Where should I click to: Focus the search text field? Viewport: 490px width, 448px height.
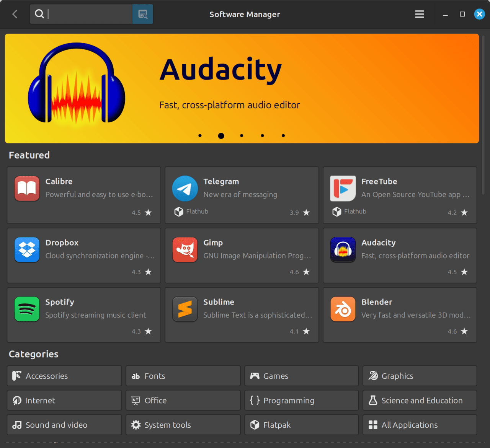[81, 14]
